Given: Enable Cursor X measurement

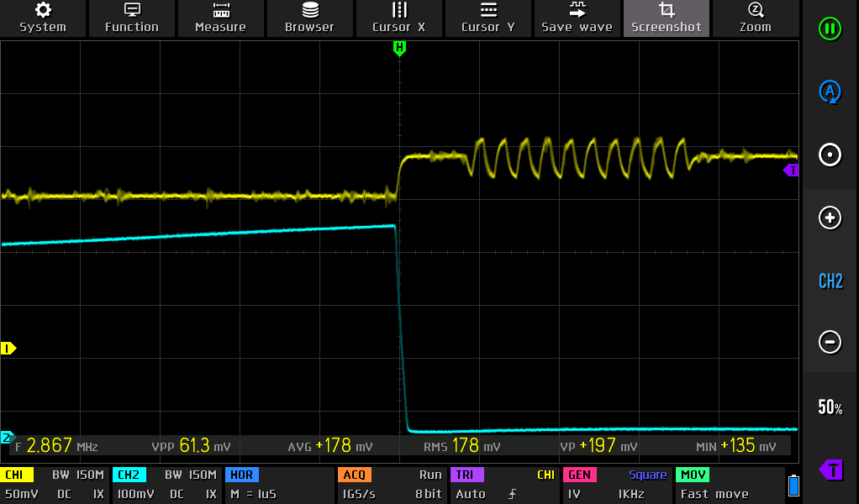Looking at the screenshot, I should [x=398, y=18].
